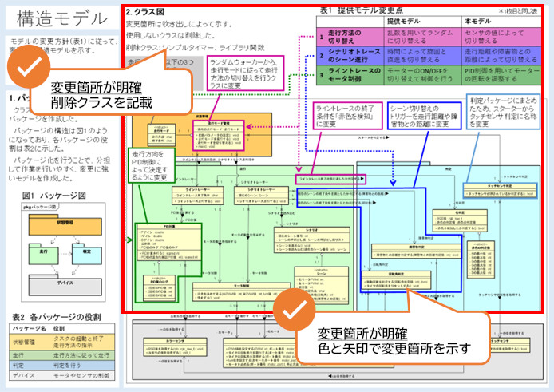The image size is (554, 392).
Task: Click the 走行モード struct box
Action: 161,135
